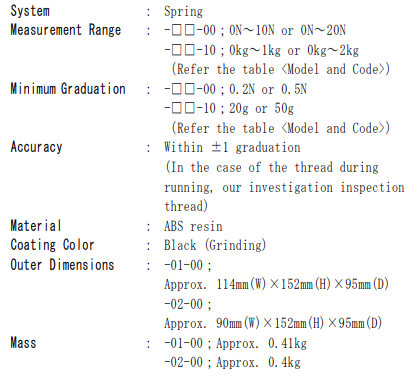
Task: Click the 90mm(W)×152mm(H)×95mm(D) dimensions
Action: click(x=299, y=323)
